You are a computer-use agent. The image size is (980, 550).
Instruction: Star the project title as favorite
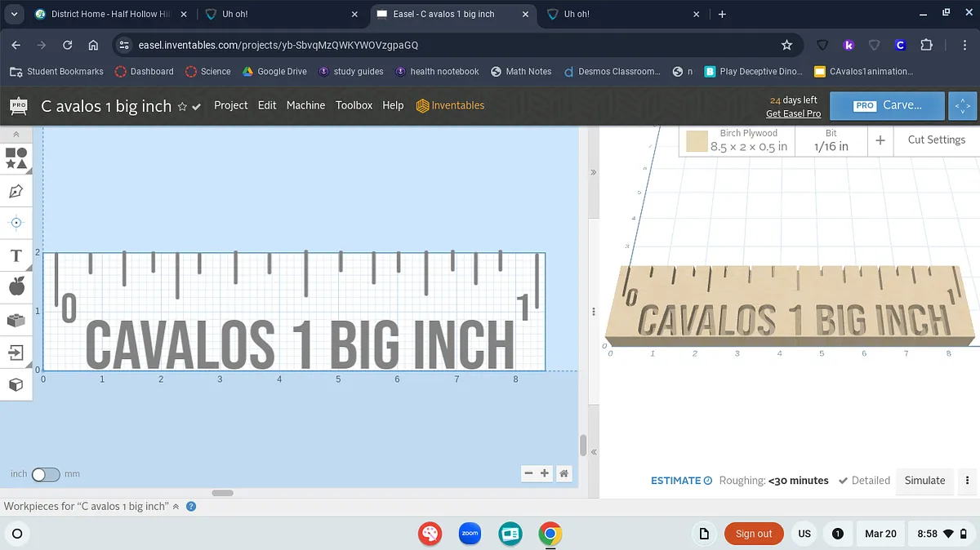click(x=182, y=106)
